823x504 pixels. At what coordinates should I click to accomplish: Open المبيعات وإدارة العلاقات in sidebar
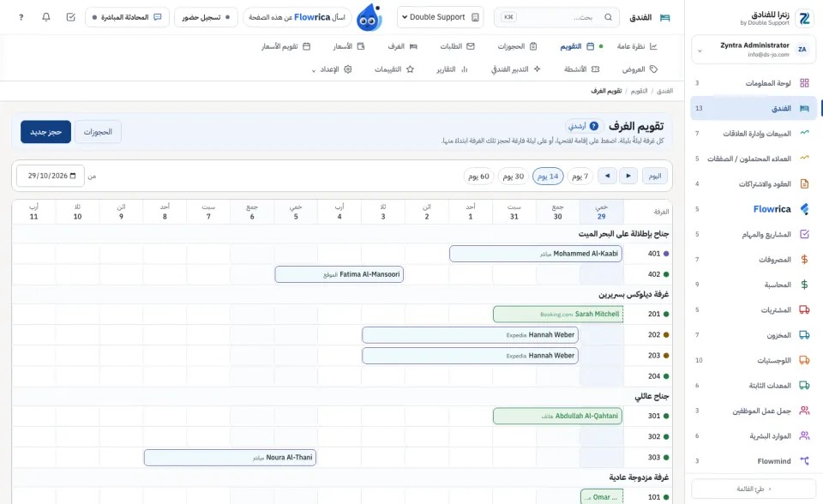pyautogui.click(x=754, y=134)
